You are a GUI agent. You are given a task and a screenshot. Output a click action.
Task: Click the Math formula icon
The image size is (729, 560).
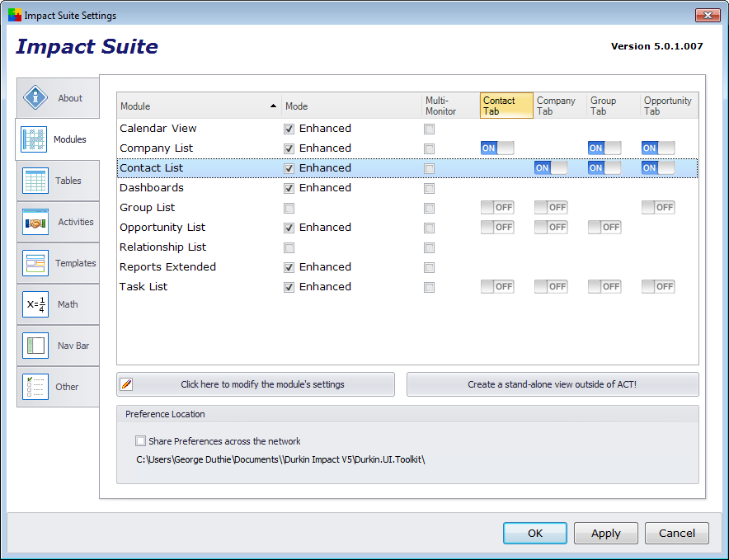35,304
